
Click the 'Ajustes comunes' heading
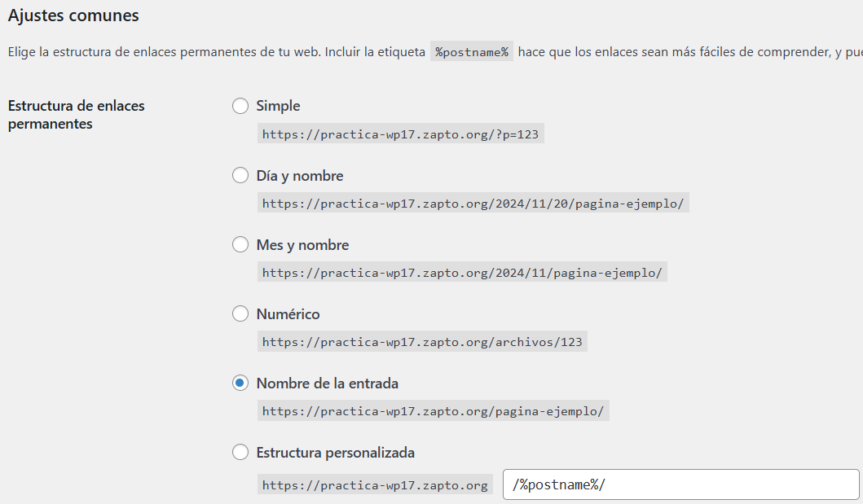[73, 15]
